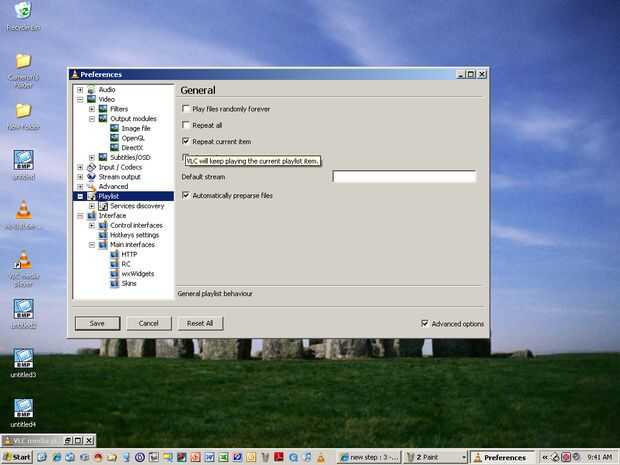Click the Video category icon in tree
The height and width of the screenshot is (465, 620).
pyautogui.click(x=91, y=99)
